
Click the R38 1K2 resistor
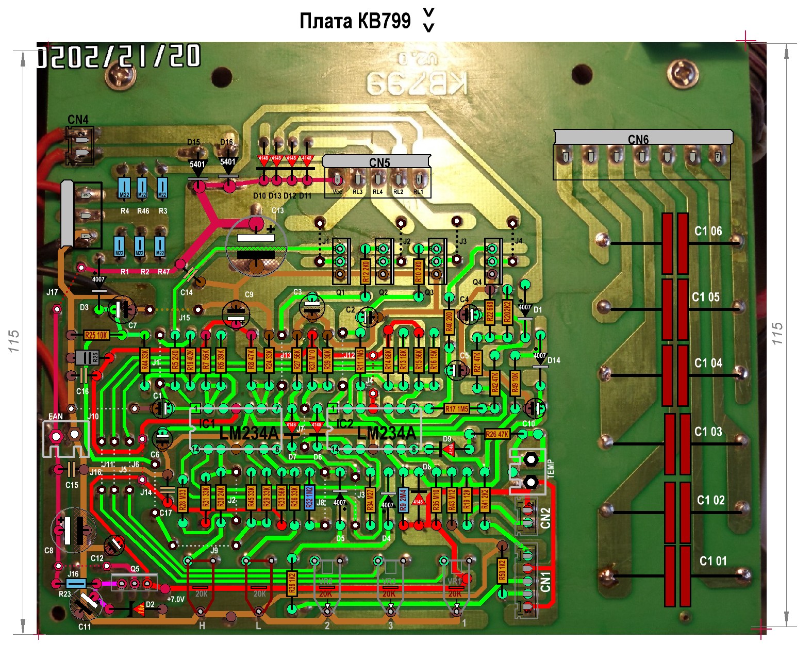292,583
